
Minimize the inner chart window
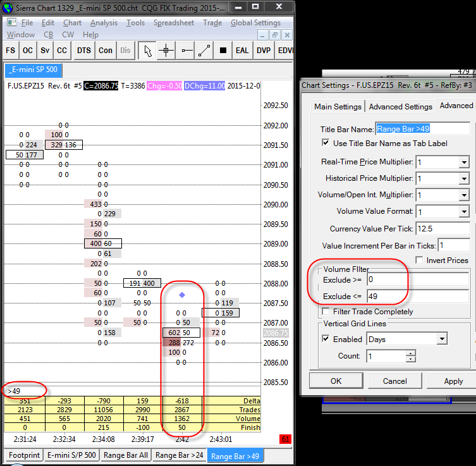pos(262,35)
